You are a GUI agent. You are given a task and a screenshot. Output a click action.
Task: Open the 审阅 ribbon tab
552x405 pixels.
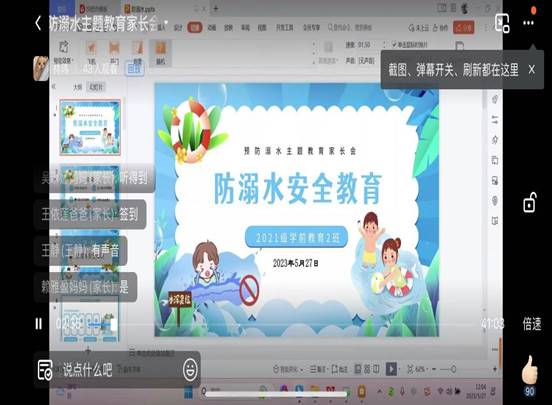coord(245,27)
